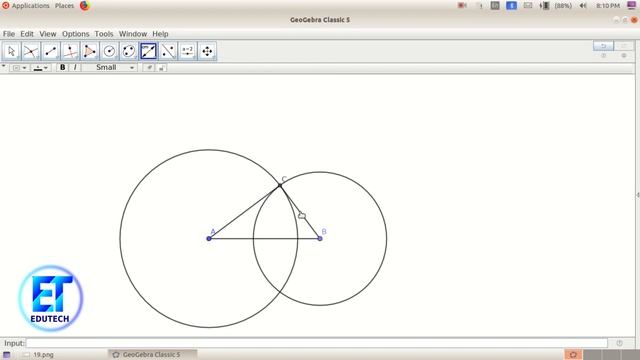Toggle bold text formatting

(x=62, y=68)
